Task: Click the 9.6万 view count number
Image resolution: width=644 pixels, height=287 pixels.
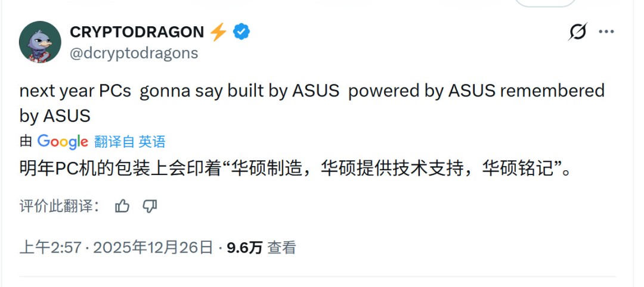Action: (244, 248)
